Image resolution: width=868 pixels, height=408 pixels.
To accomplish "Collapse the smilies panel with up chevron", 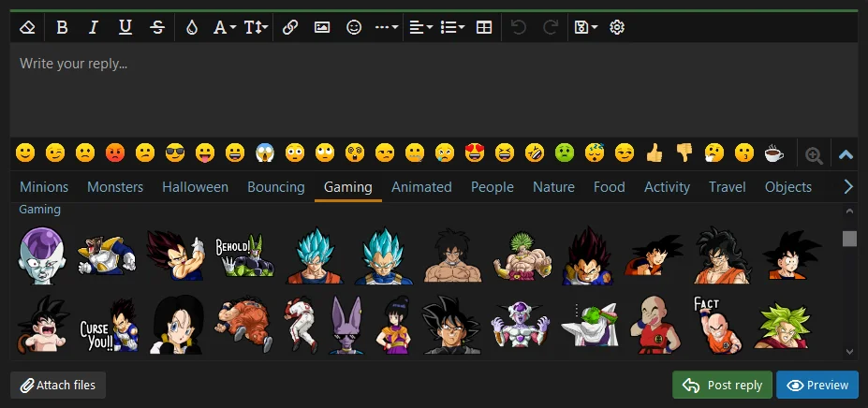I will pos(846,155).
